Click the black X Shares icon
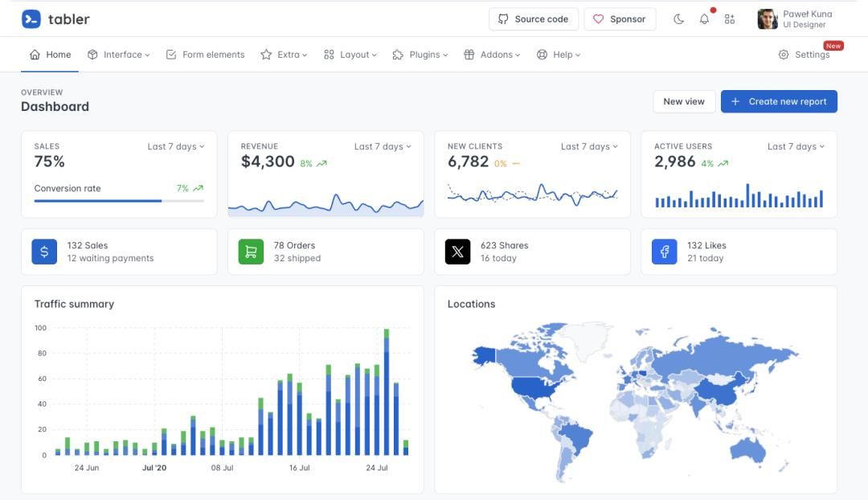This screenshot has height=500, width=868. 457,252
